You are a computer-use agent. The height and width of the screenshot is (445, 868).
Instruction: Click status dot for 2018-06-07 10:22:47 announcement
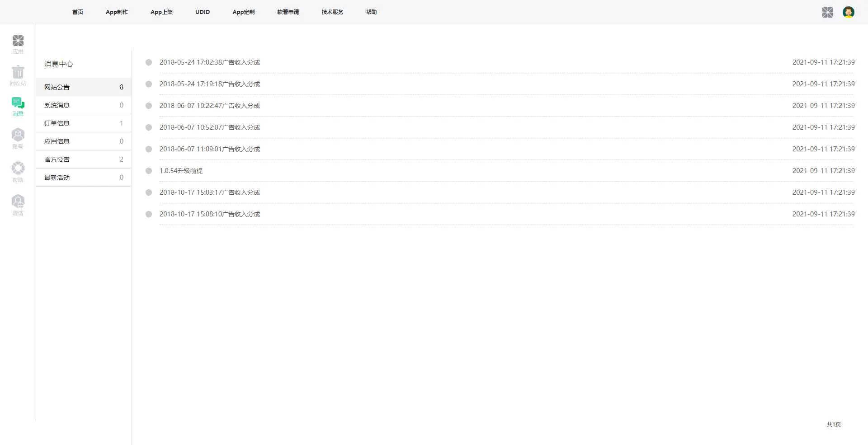pos(148,106)
